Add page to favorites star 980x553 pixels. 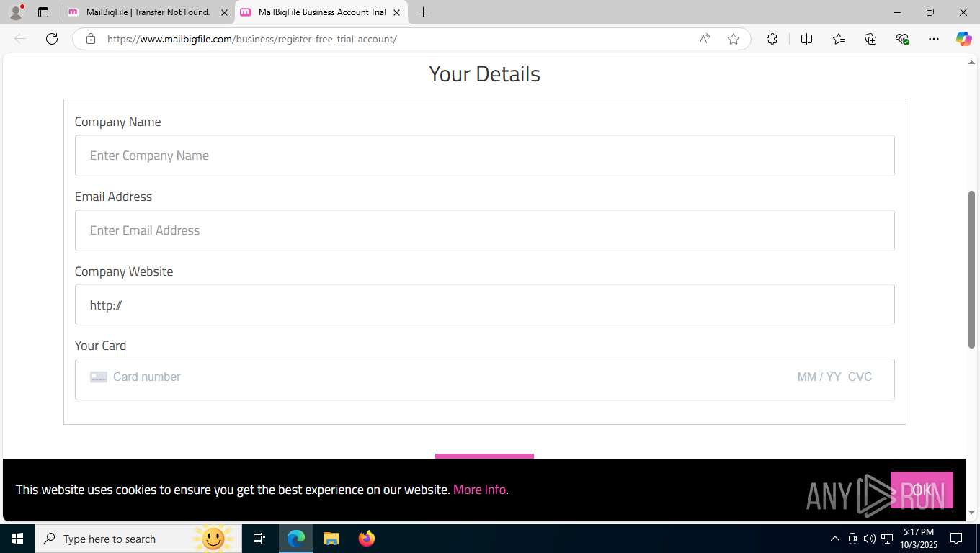pos(734,39)
